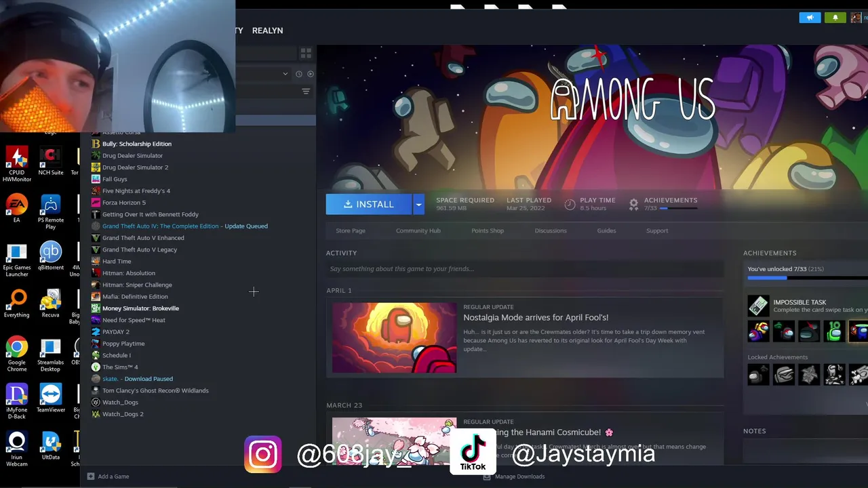The width and height of the screenshot is (868, 488).
Task: Open the green notifications bell
Action: [835, 18]
